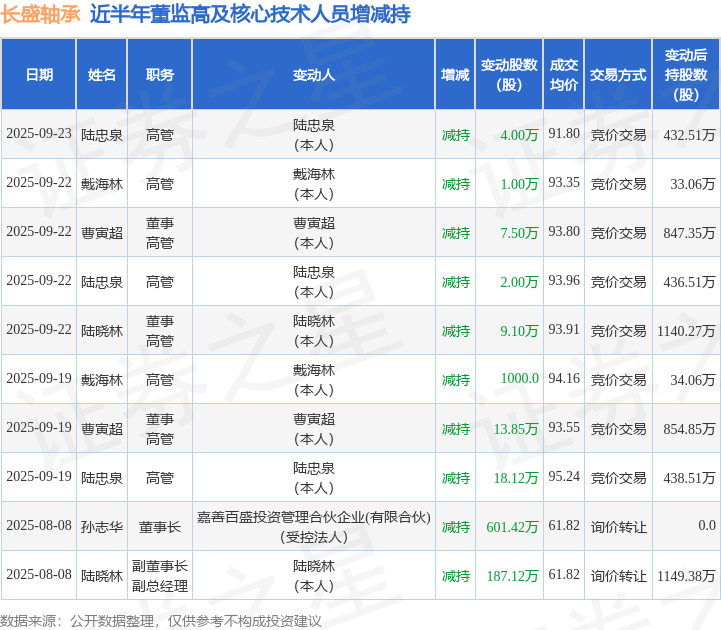The image size is (721, 630).
Task: Click the 副董事长 副总经理 position cell
Action: pyautogui.click(x=160, y=576)
